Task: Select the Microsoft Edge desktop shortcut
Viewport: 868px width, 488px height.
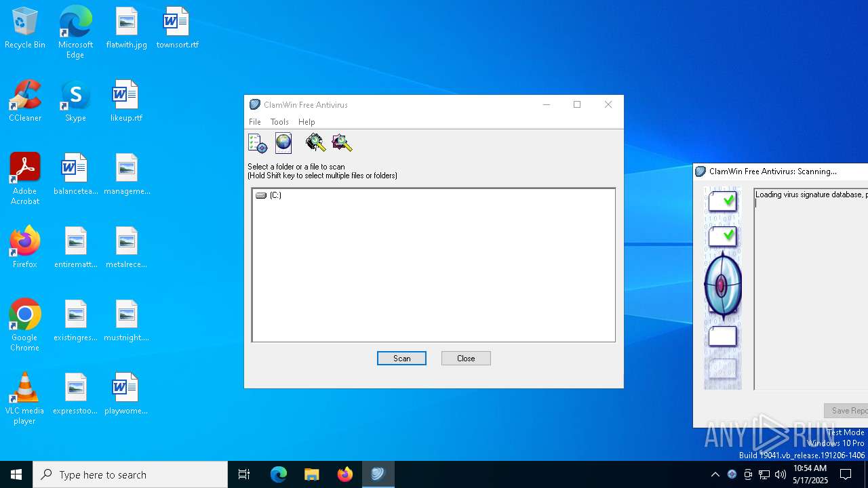Action: point(75,33)
